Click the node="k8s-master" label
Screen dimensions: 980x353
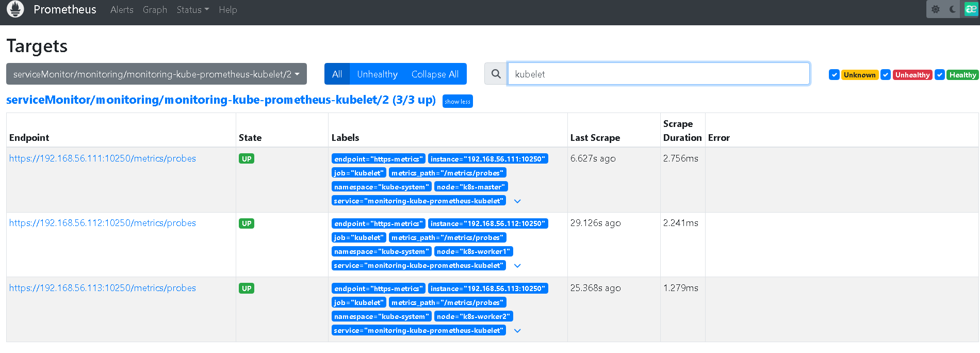[471, 187]
